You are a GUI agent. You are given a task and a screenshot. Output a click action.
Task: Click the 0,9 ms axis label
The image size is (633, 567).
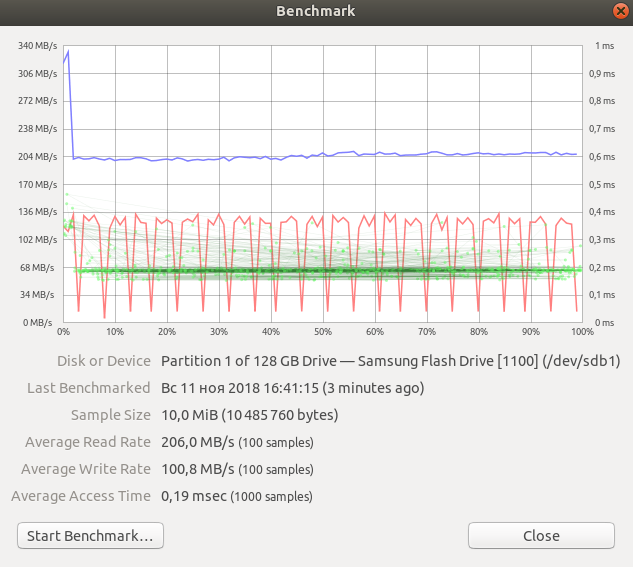point(602,73)
